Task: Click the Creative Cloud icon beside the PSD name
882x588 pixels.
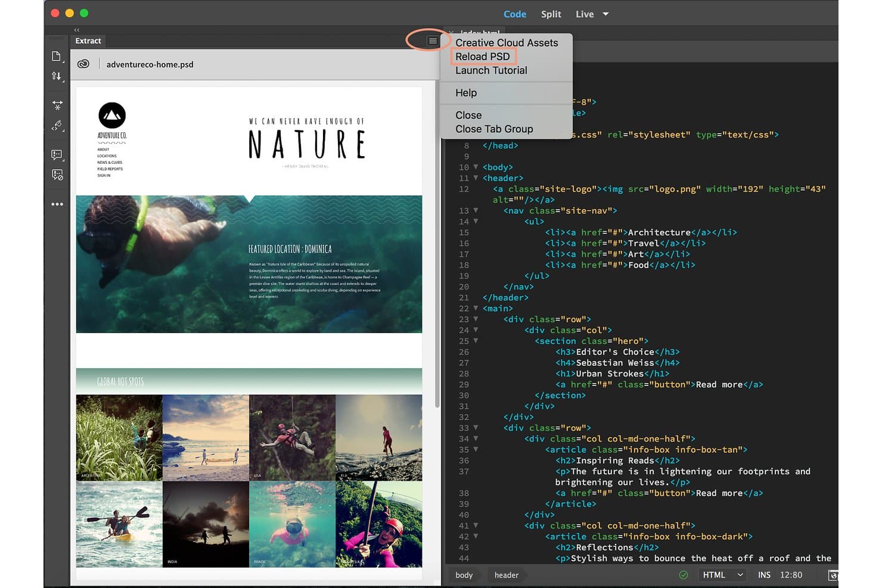Action: point(83,64)
